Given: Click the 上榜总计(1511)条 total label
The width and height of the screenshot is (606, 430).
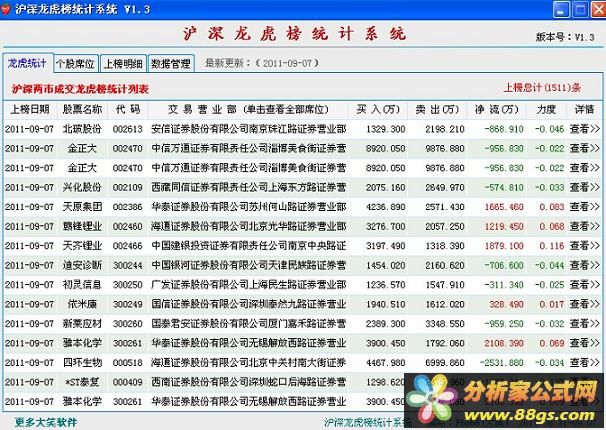Looking at the screenshot, I should click(x=542, y=88).
